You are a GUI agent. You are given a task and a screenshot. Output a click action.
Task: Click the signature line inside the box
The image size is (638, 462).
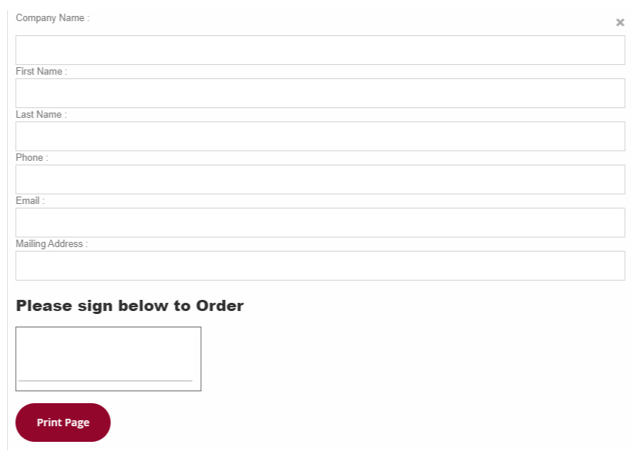pos(105,380)
